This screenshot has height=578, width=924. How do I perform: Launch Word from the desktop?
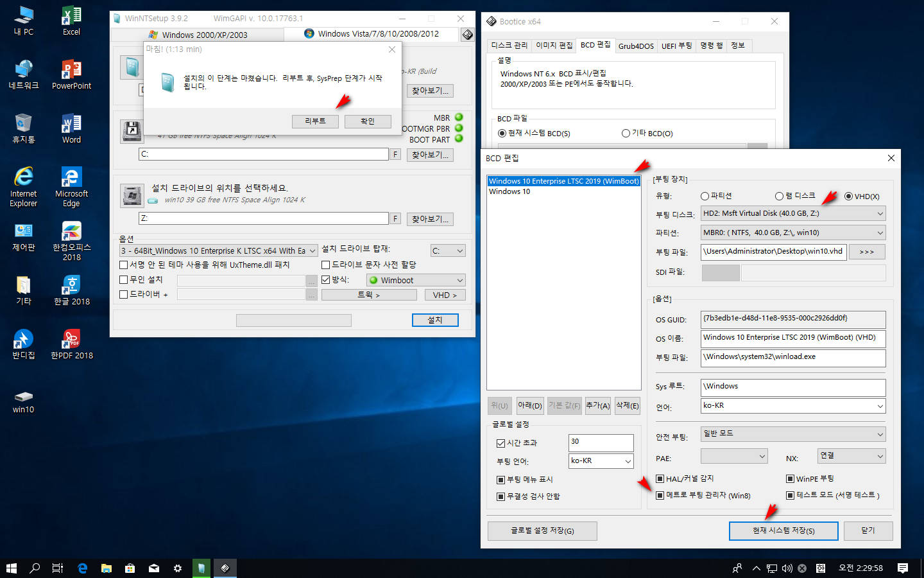tap(71, 128)
